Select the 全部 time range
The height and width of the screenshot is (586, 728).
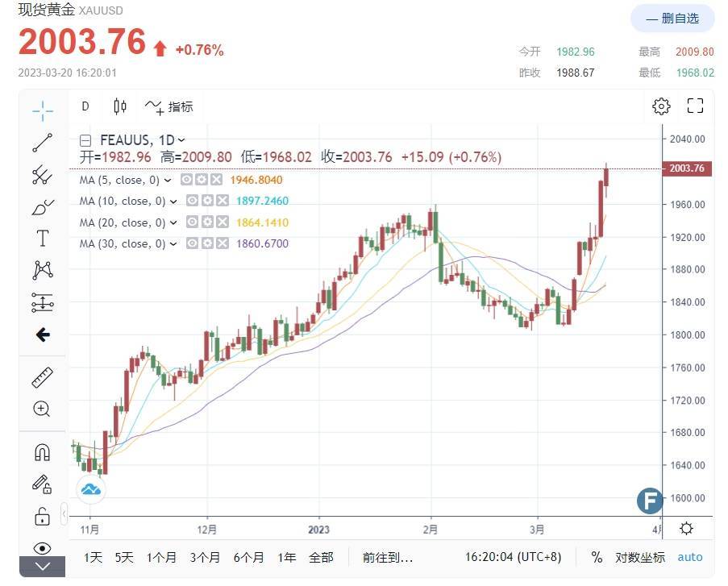pyautogui.click(x=321, y=557)
